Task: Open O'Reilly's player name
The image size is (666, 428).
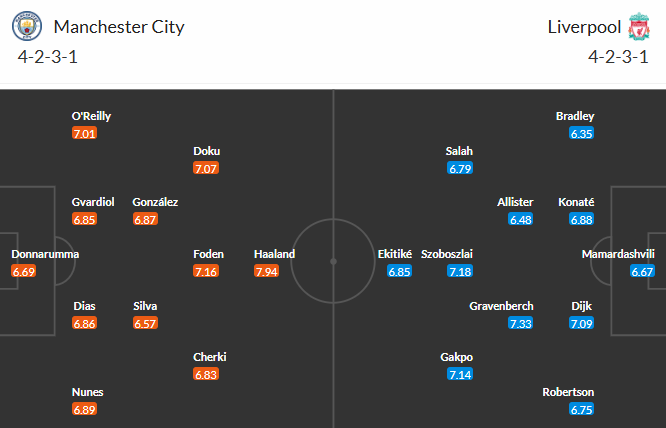Action: pos(91,116)
